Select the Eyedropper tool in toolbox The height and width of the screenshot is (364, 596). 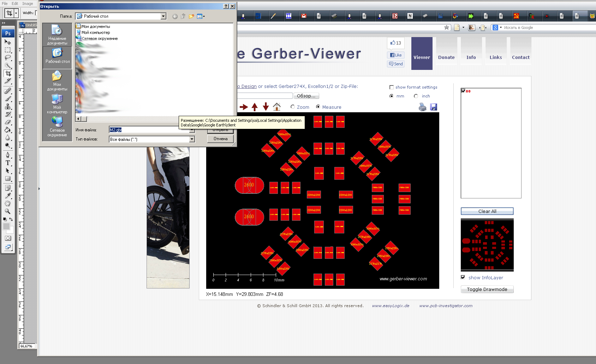(x=8, y=196)
